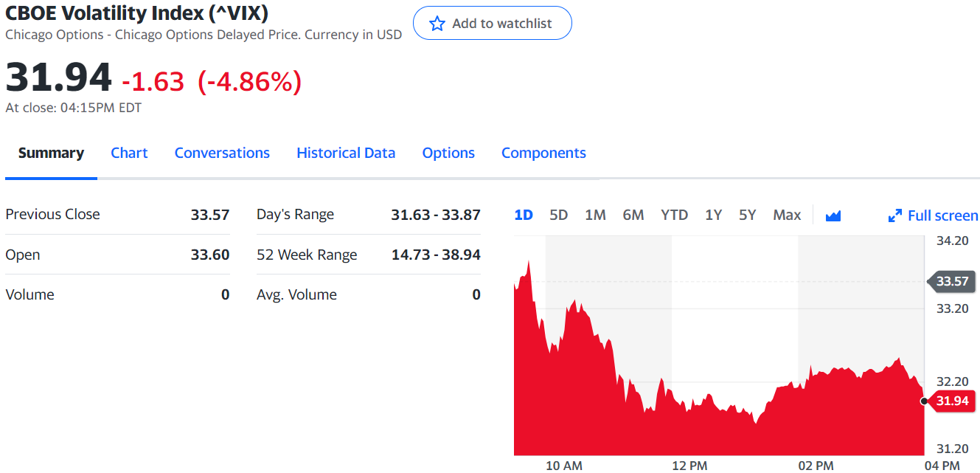Screen dimensions: 980x473
Task: Click the CBOE Volatility Index (^VIX) title
Action: 136,13
